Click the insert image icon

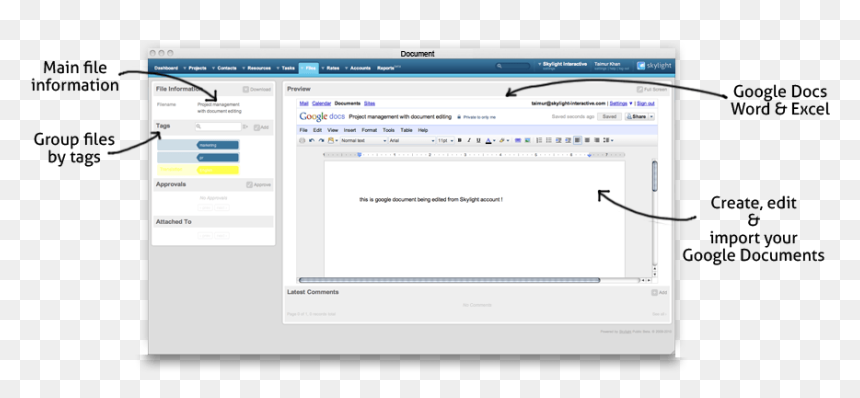[527, 140]
